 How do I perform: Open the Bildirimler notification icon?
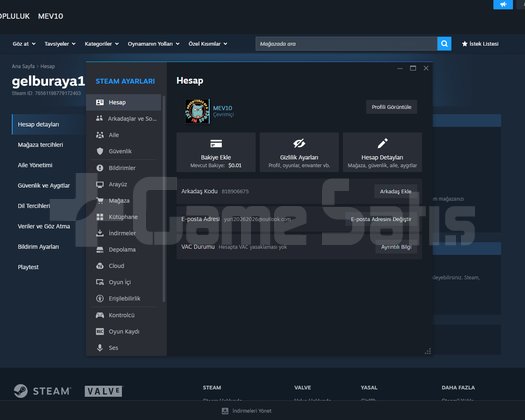pyautogui.click(x=100, y=168)
